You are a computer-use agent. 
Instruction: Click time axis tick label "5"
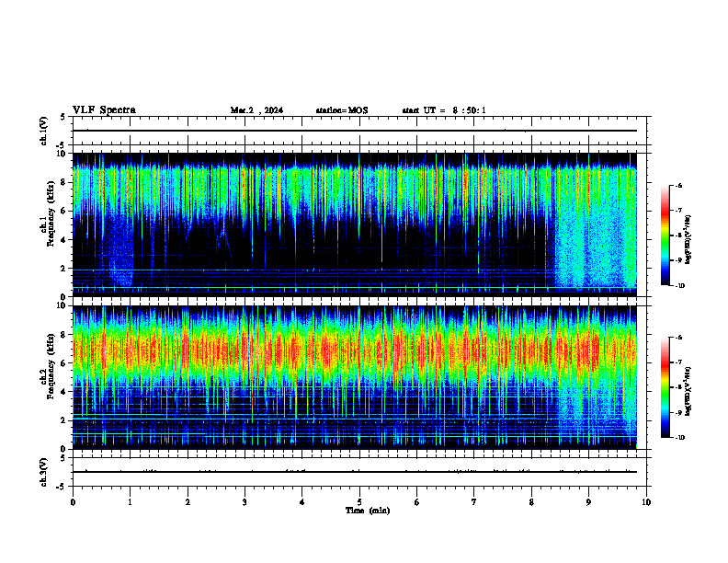(359, 502)
